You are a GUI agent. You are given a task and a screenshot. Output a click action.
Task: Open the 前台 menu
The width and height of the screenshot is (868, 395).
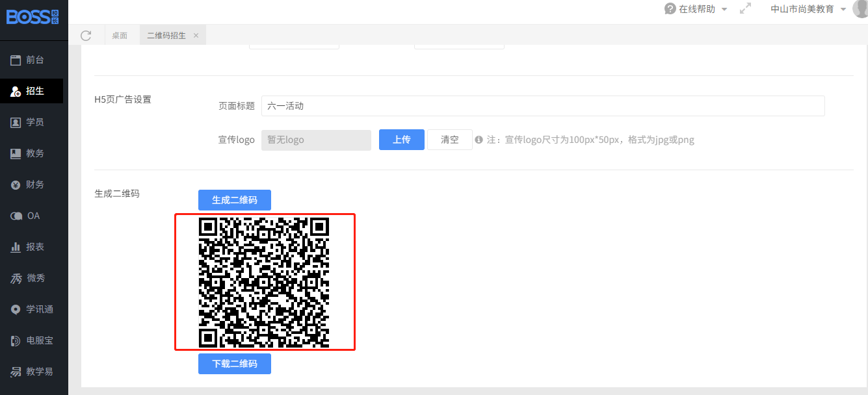pos(34,60)
